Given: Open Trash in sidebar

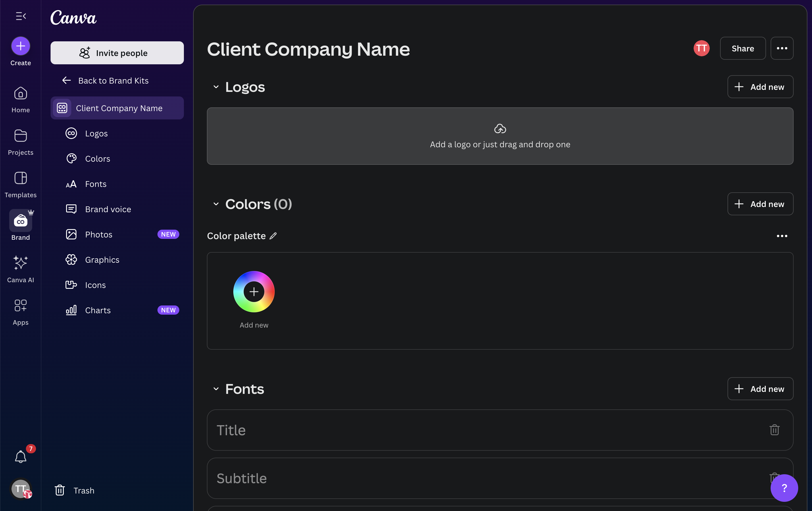Looking at the screenshot, I should click(x=75, y=490).
